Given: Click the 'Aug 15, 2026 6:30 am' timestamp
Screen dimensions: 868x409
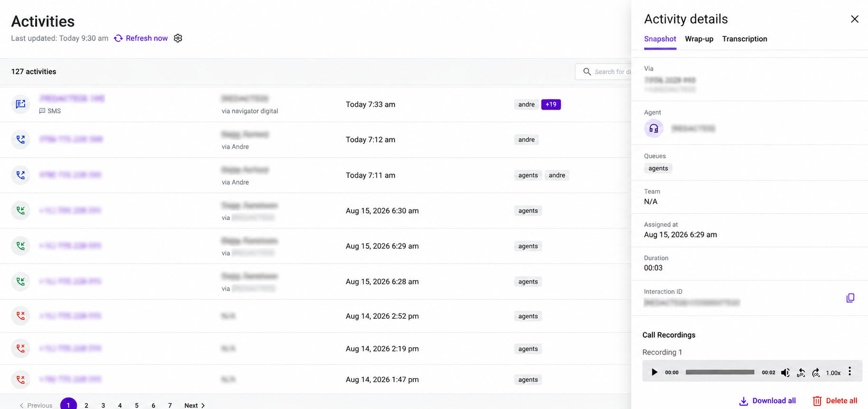Looking at the screenshot, I should click(382, 211).
